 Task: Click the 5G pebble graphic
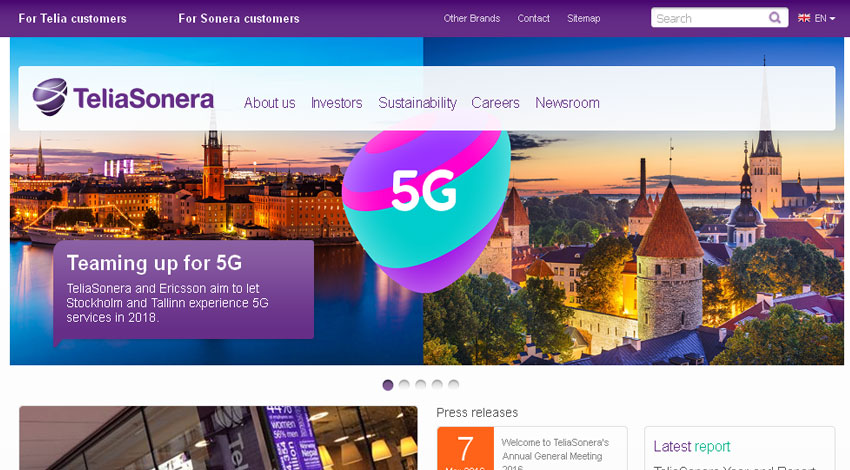point(426,203)
